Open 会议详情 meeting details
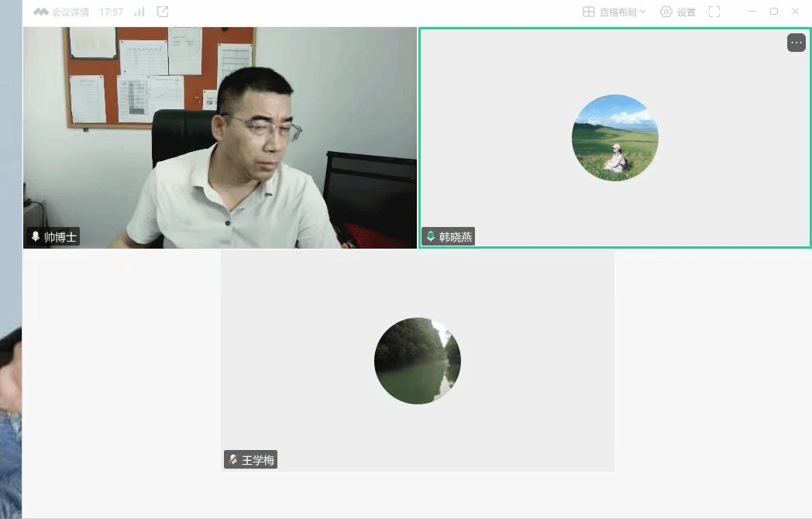The image size is (812, 519). [x=71, y=12]
